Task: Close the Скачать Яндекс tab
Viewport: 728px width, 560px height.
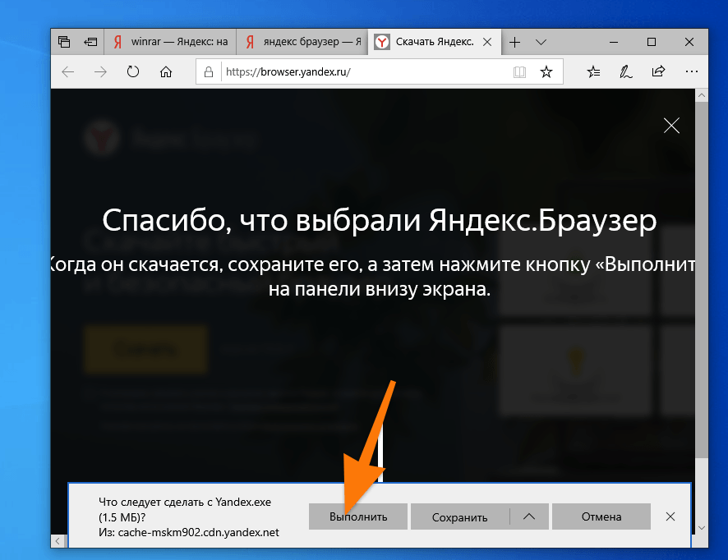Action: pyautogui.click(x=487, y=42)
